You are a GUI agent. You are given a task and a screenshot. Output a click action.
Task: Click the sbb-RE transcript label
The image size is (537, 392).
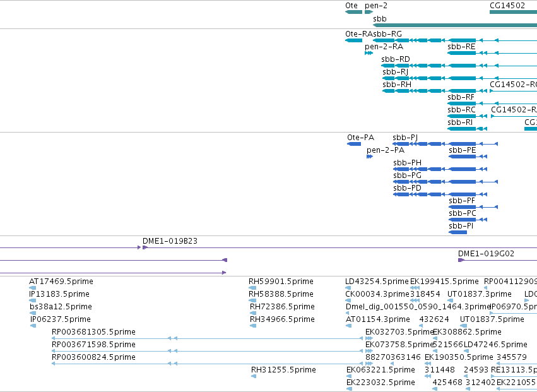[x=461, y=47]
